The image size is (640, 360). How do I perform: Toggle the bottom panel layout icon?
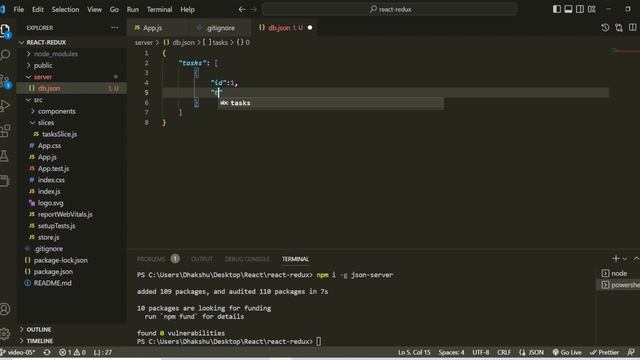click(568, 9)
